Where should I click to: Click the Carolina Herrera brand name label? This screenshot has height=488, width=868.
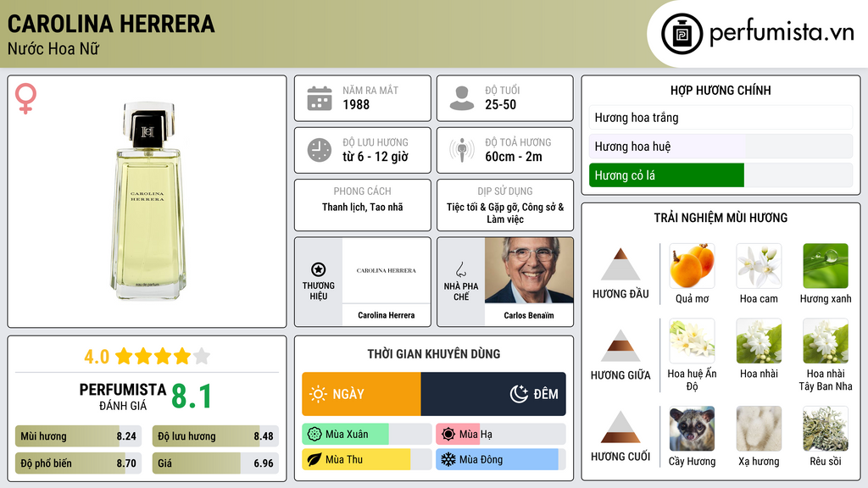pos(386,315)
